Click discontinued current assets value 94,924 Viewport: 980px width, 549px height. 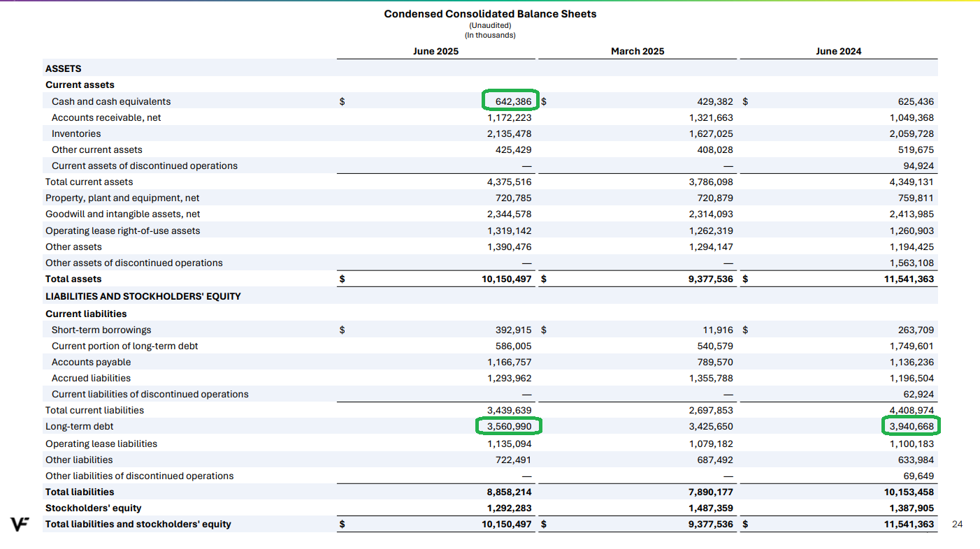coord(918,166)
